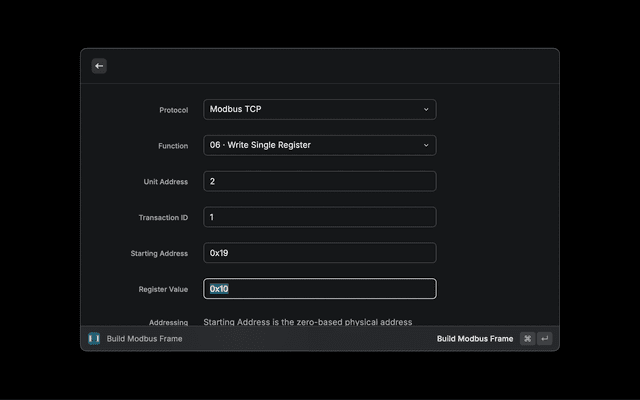Click the Protocol field label
Viewport: 640px width, 400px height.
(x=173, y=110)
